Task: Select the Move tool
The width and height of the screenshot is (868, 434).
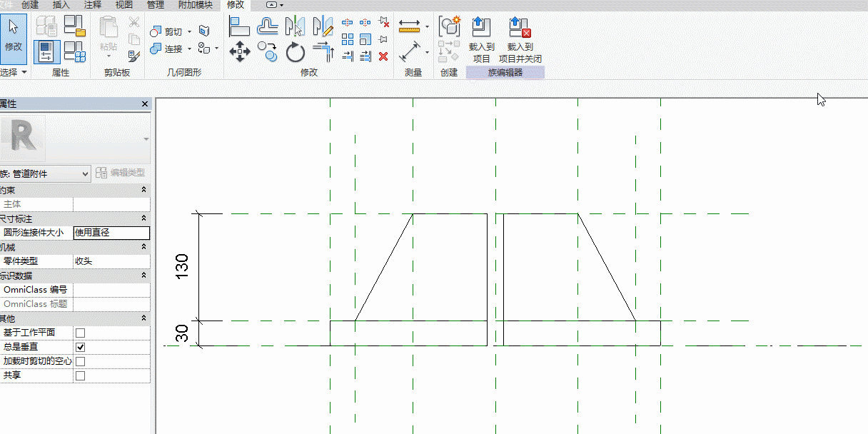Action: point(239,51)
